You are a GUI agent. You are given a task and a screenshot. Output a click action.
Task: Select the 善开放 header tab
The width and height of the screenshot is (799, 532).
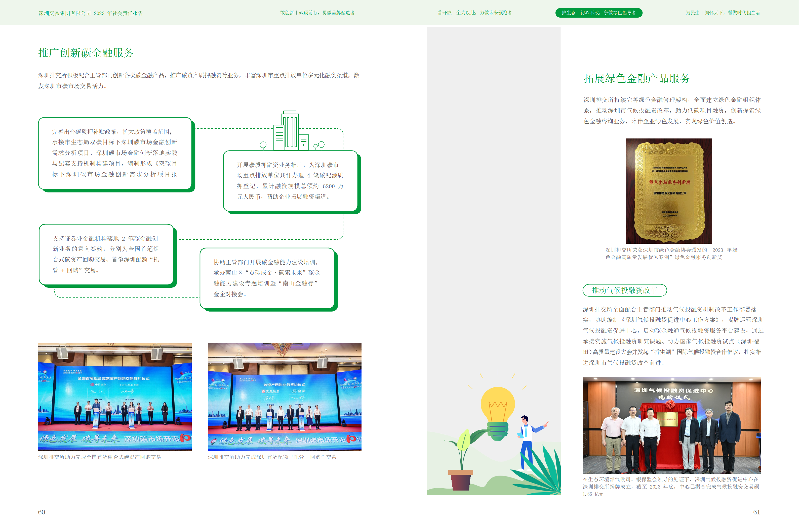pos(474,13)
